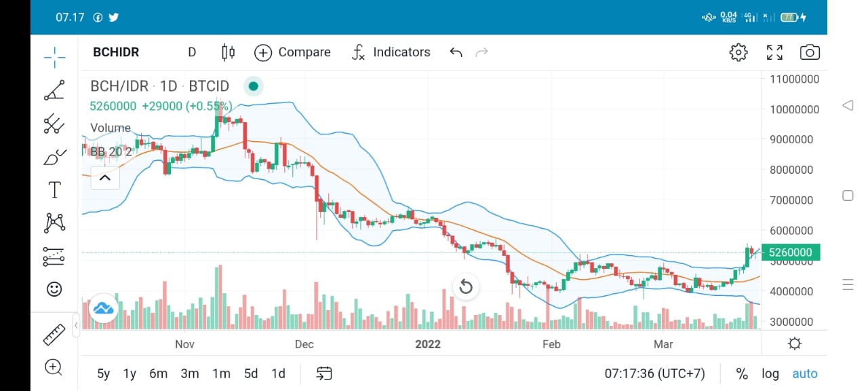Click the BCH/IDR · 1D · BTCID title

pos(160,86)
